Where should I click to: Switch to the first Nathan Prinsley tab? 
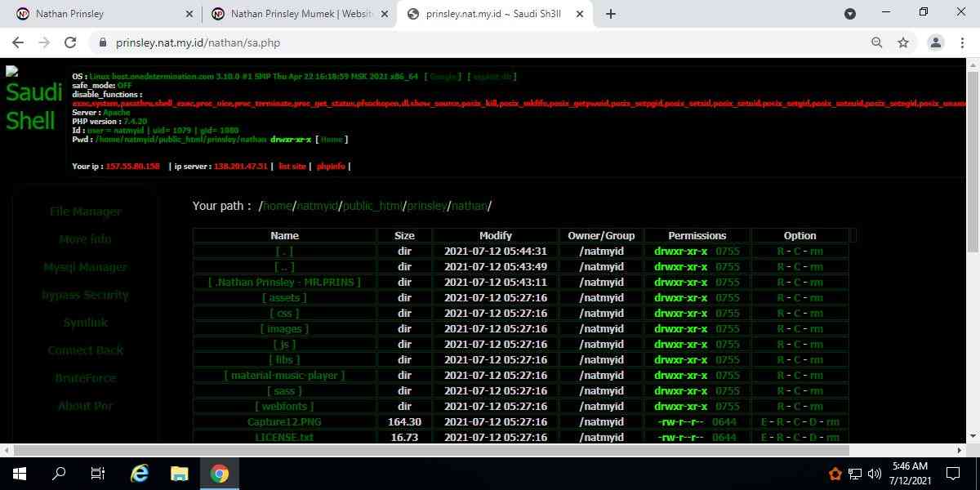[104, 14]
